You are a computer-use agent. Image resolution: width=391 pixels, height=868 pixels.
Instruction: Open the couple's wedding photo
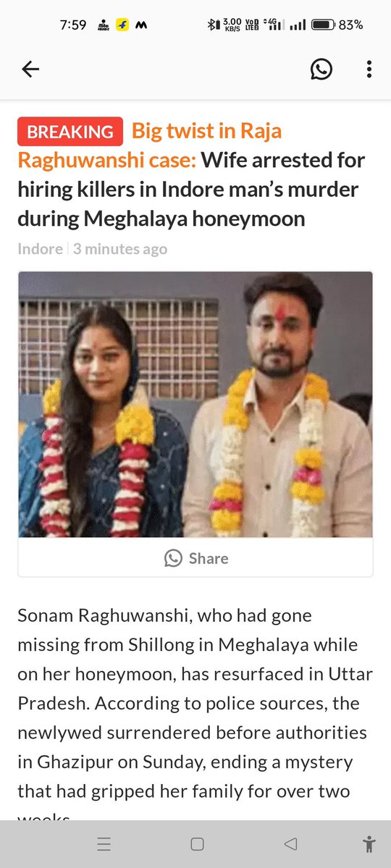[x=195, y=404]
